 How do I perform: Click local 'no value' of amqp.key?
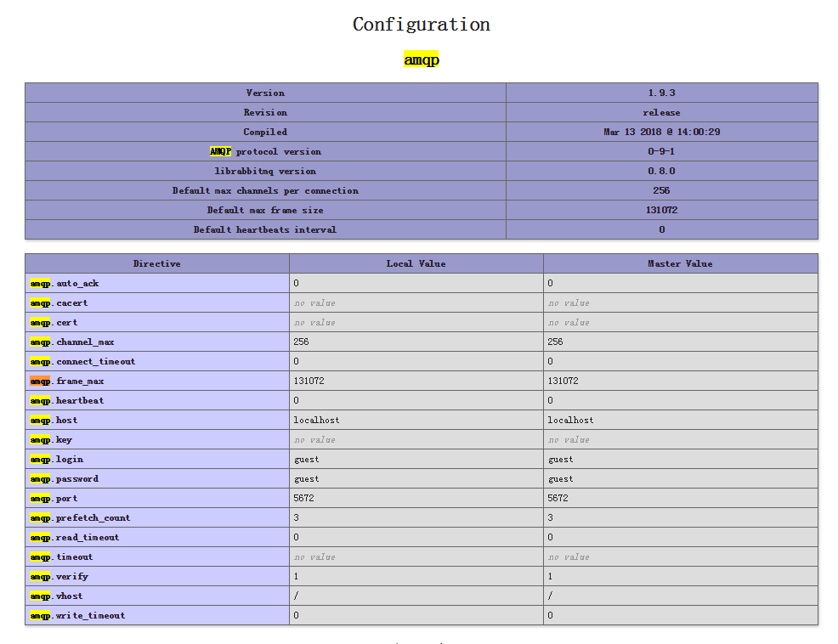pos(314,440)
